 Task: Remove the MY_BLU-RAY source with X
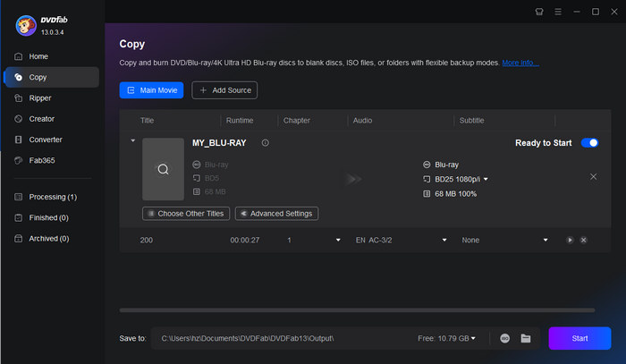click(593, 176)
